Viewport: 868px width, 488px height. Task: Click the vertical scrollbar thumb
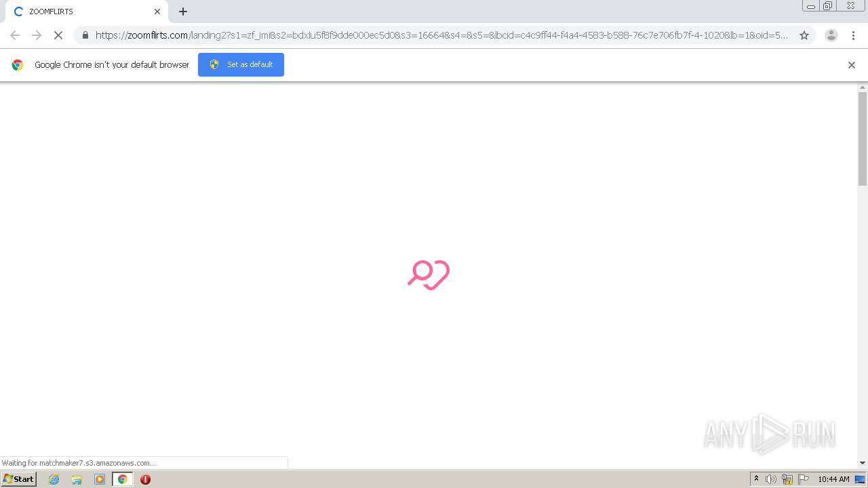(863, 139)
